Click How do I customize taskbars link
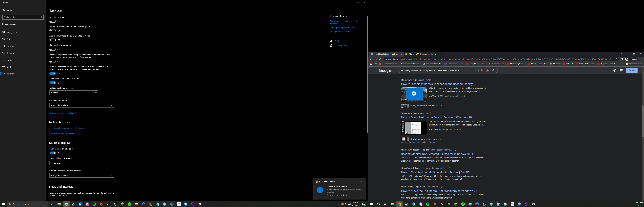 pos(63,113)
